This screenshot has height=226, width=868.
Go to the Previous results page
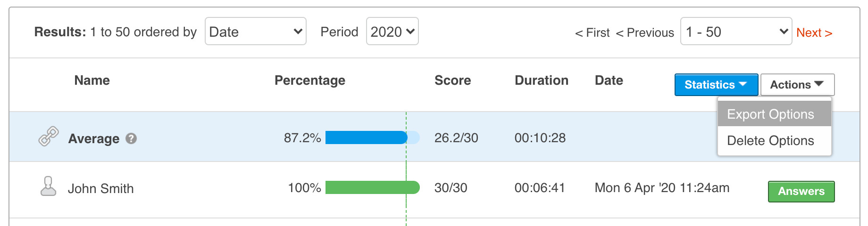645,32
